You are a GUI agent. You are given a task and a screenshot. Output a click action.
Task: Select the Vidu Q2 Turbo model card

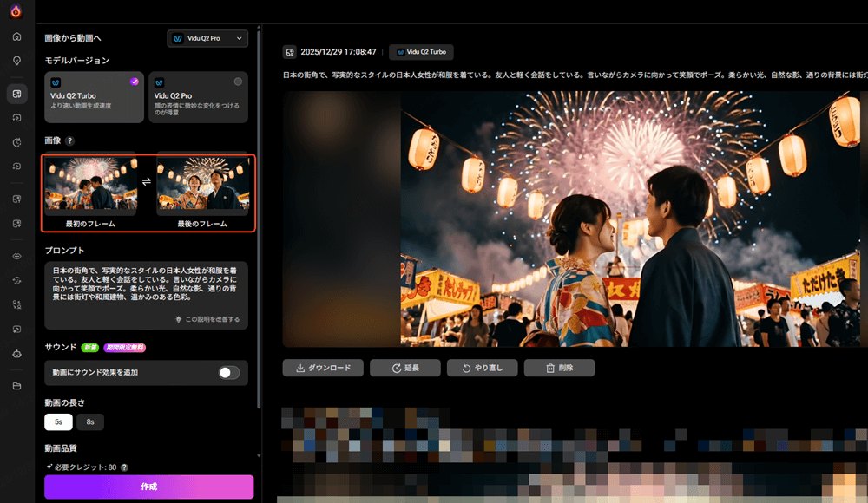point(94,97)
